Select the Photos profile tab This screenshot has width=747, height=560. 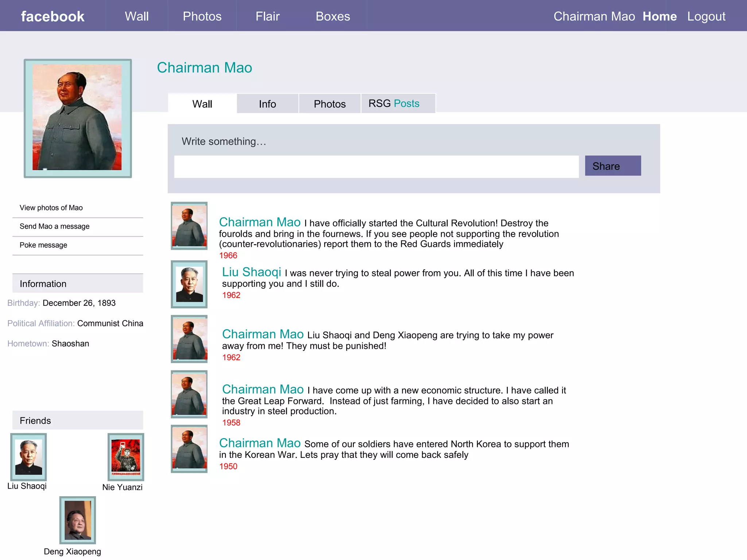(x=329, y=104)
